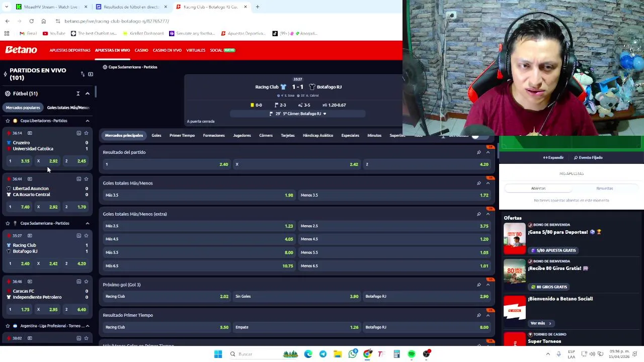Open the browser home button
The width and height of the screenshot is (644, 362).
[43, 21]
